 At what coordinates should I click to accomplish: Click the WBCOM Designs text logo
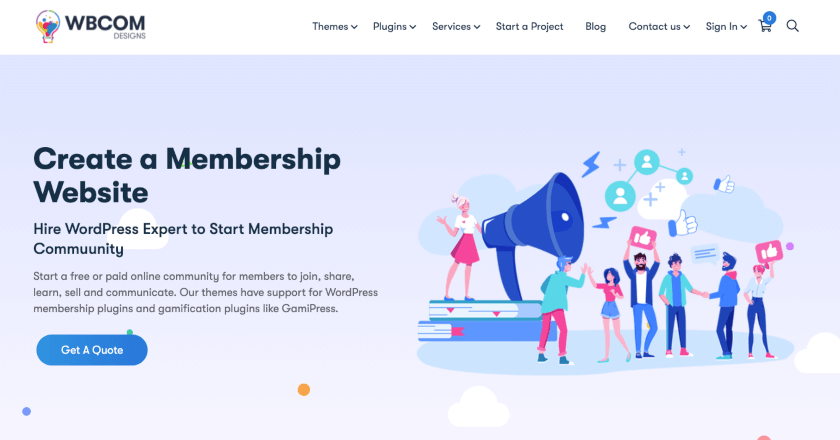(105, 26)
